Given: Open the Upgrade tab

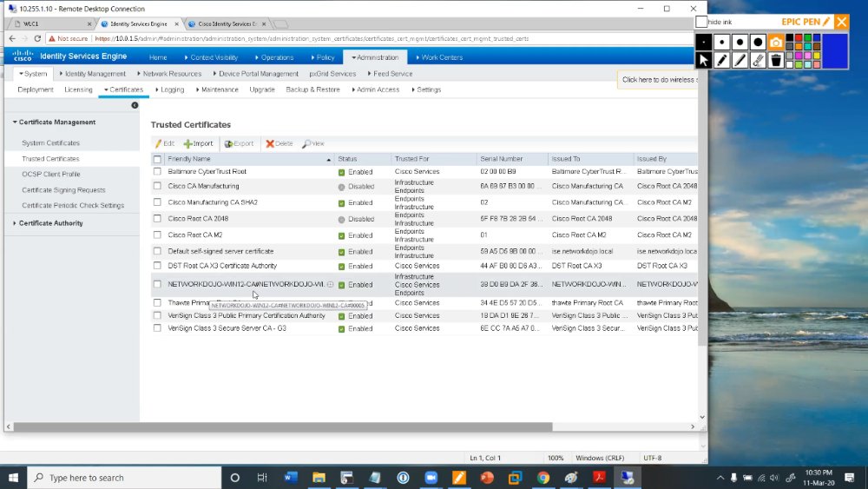Looking at the screenshot, I should pyautogui.click(x=262, y=89).
